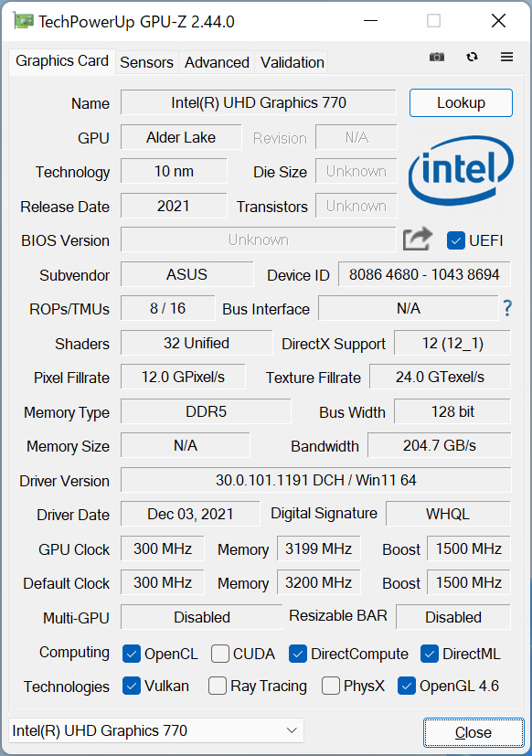This screenshot has width=532, height=756.
Task: Switch to the Sensors tab
Action: pyautogui.click(x=146, y=62)
